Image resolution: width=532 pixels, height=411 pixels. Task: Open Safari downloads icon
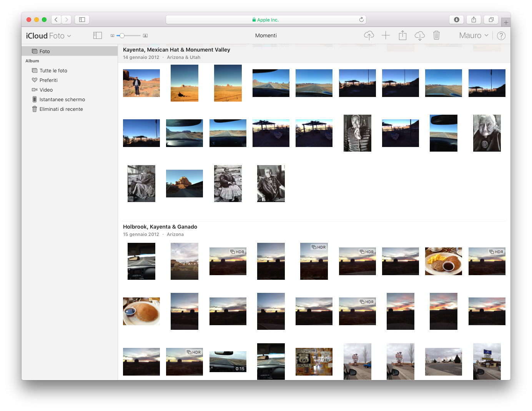click(x=456, y=20)
